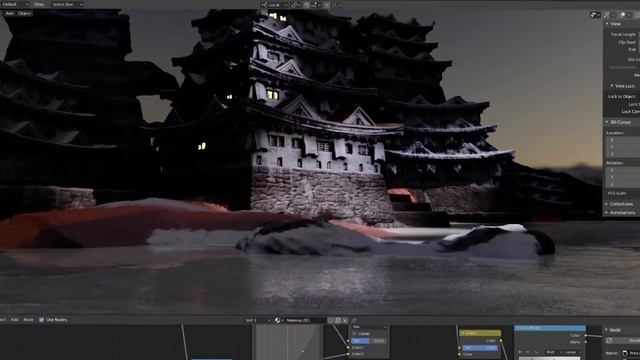This screenshot has height=360, width=640.
Task: Click the Focal Length field
Action: click(638, 35)
